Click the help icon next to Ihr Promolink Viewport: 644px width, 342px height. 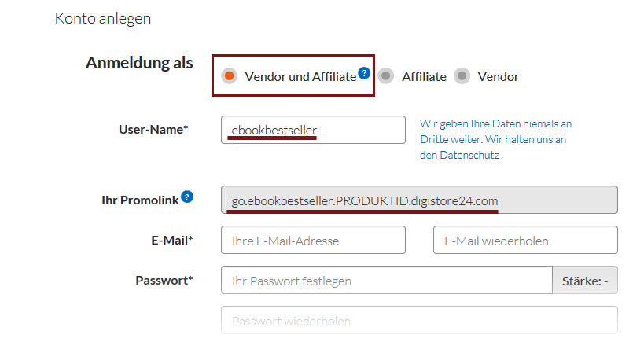coord(187,197)
